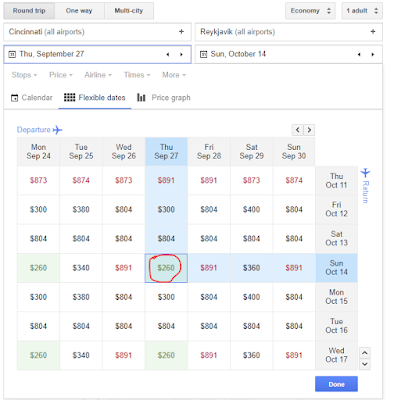This screenshot has height=400, width=394.
Task: Expand the Stops filter
Action: [24, 75]
